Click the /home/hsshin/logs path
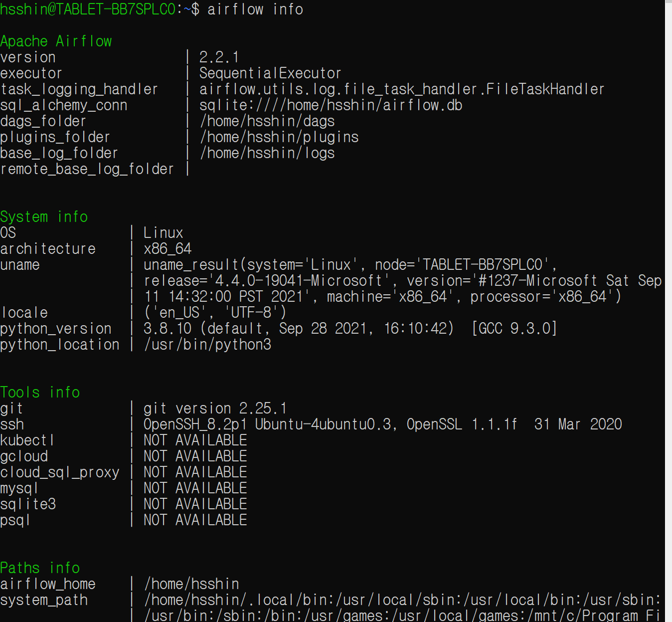Image resolution: width=672 pixels, height=622 pixels. [x=267, y=153]
